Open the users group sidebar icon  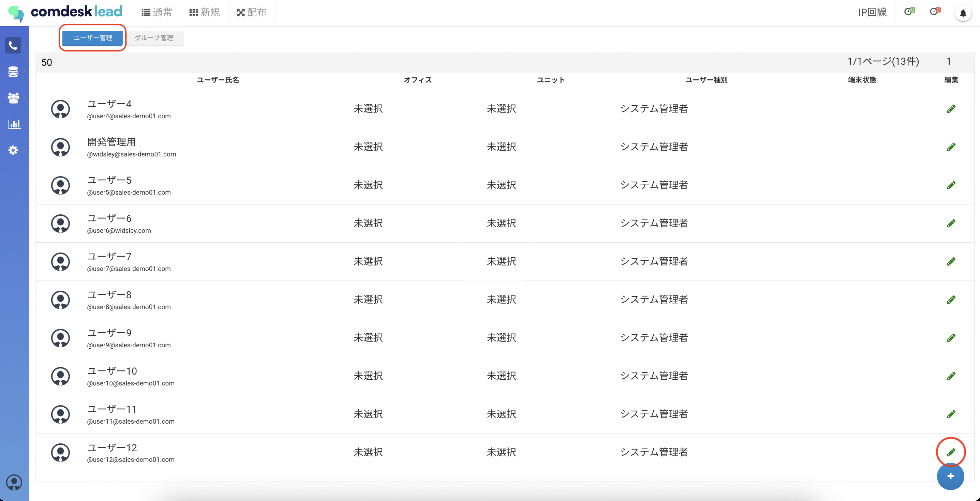(x=13, y=98)
